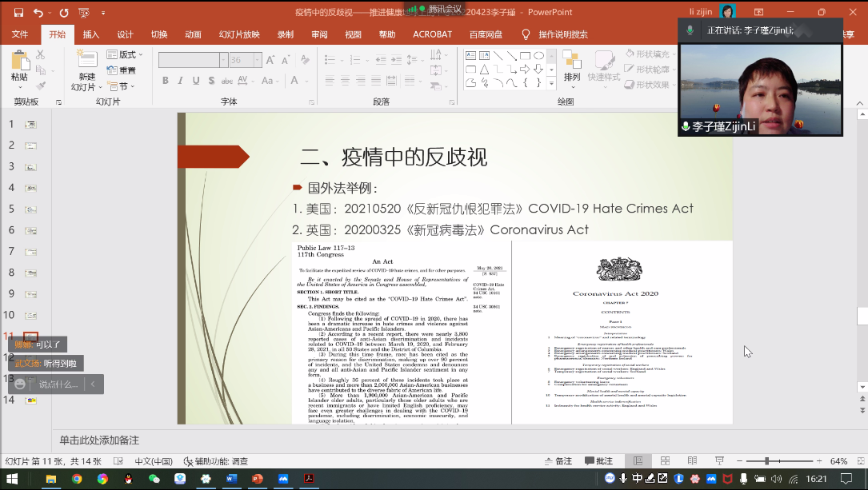Open the Insert (插入) ribbon tab
The width and height of the screenshot is (868, 490).
tap(91, 34)
